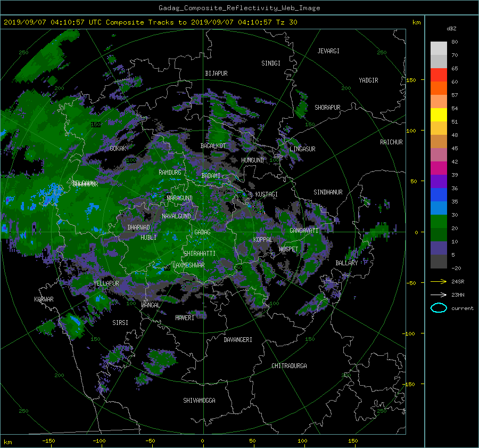Click the white 23MN arrow legend icon

(439, 295)
